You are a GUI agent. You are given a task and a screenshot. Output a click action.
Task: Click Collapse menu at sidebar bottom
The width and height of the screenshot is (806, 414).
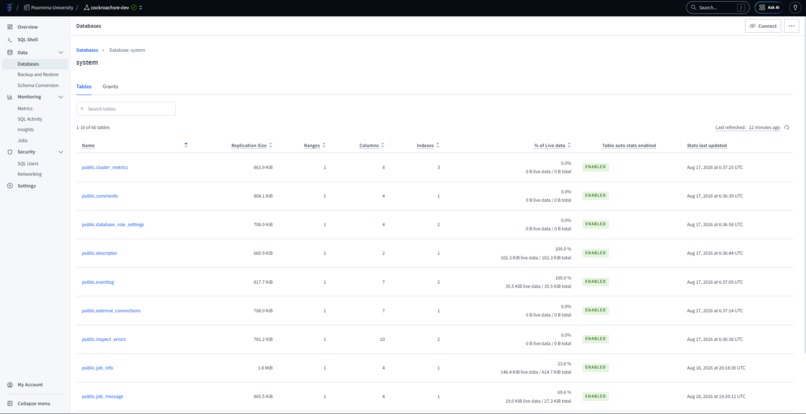click(x=34, y=404)
